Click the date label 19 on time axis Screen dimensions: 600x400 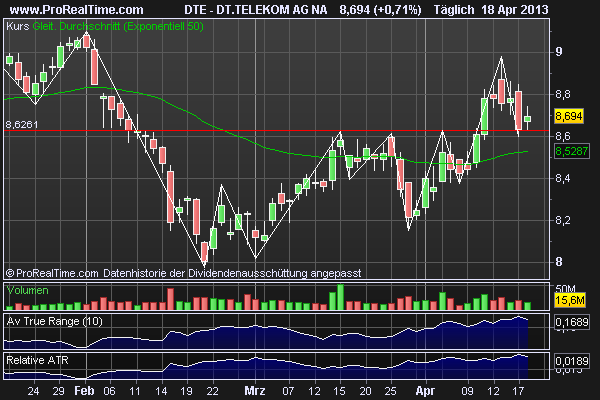point(186,391)
